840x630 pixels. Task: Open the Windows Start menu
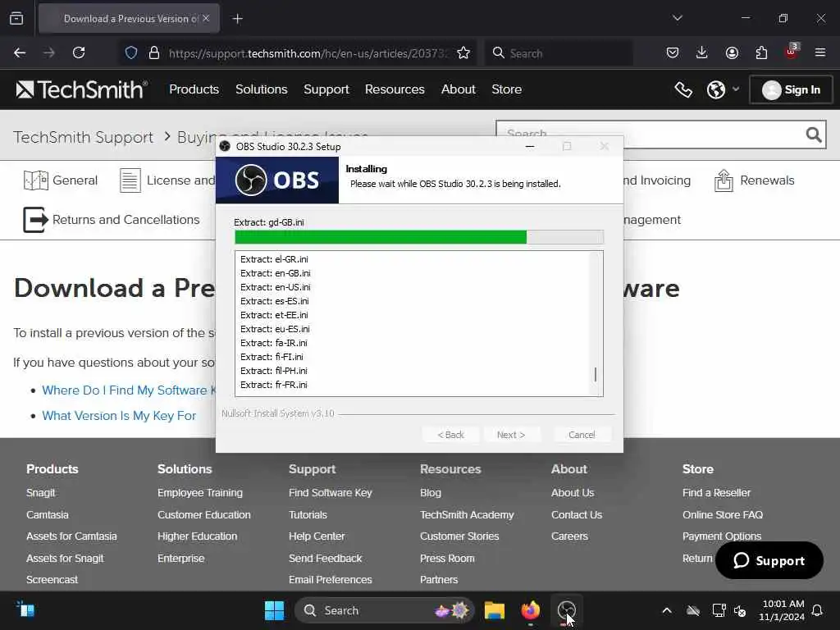click(x=274, y=610)
